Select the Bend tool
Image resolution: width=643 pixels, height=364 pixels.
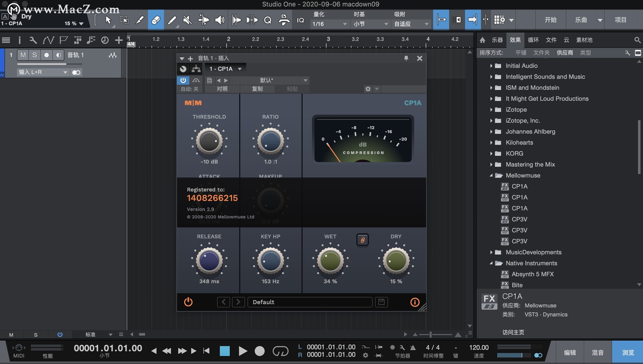203,20
